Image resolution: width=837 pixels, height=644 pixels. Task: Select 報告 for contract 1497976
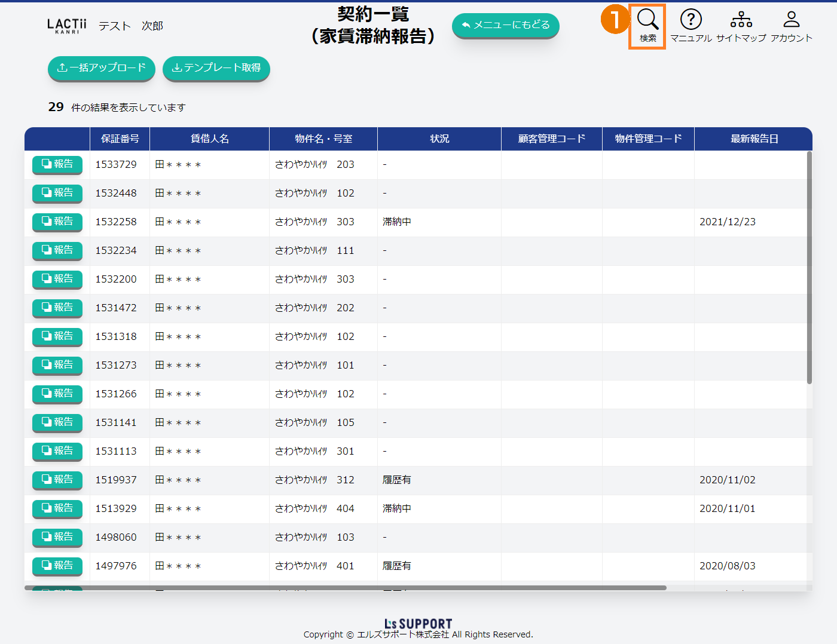point(57,566)
